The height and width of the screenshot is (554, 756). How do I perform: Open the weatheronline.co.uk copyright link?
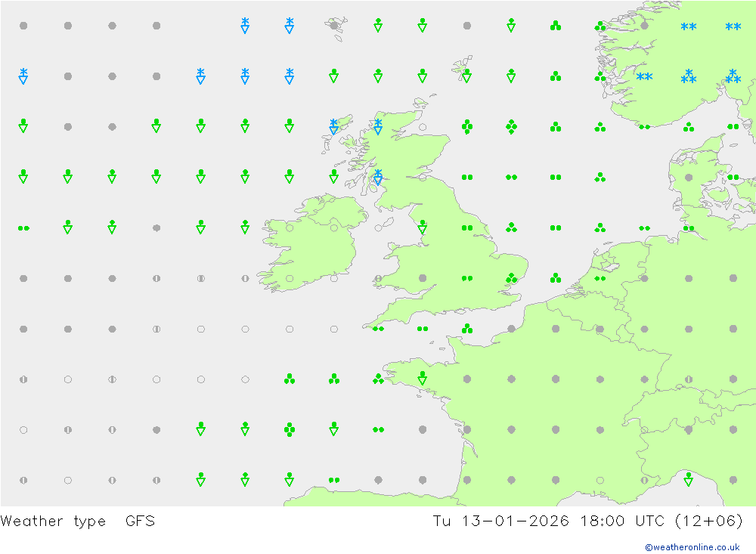click(x=692, y=547)
